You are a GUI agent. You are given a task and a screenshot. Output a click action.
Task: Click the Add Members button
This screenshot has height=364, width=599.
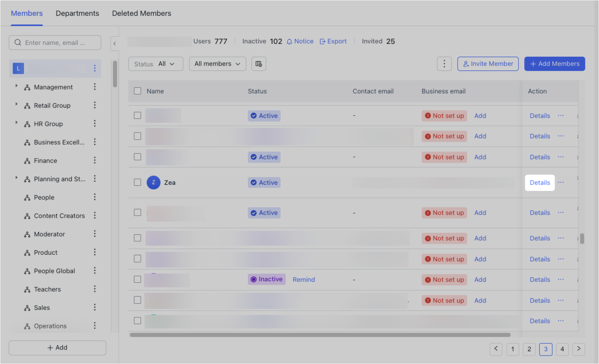pyautogui.click(x=555, y=64)
